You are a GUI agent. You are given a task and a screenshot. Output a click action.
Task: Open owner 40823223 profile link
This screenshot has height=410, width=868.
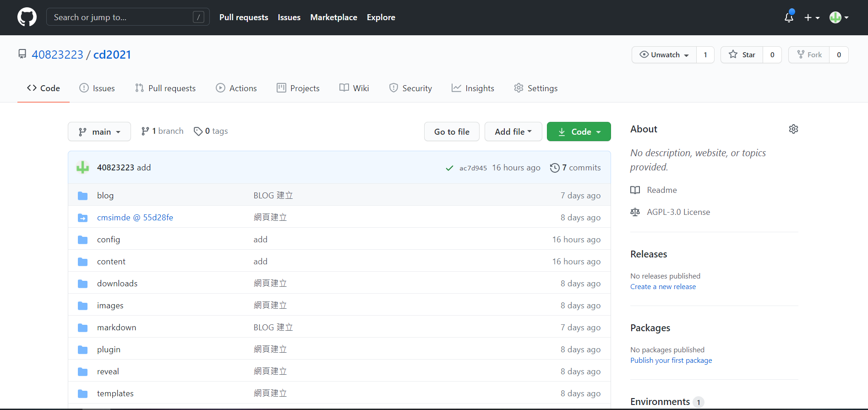tap(57, 55)
